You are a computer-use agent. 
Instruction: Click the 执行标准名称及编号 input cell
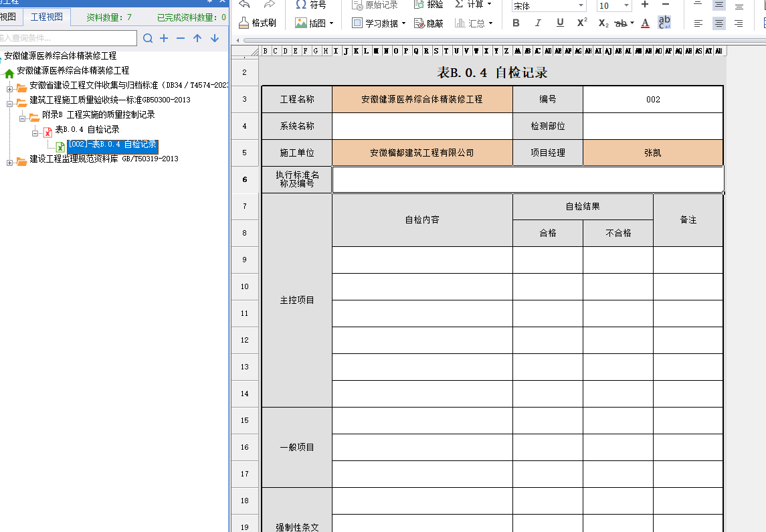coord(527,179)
